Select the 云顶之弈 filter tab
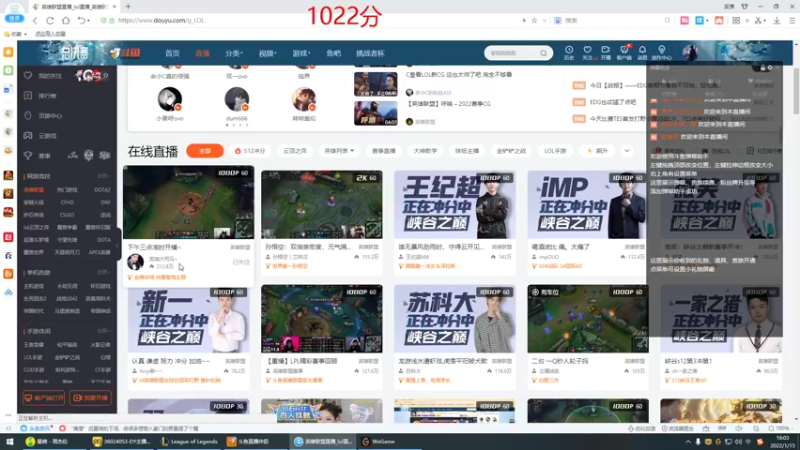 click(295, 151)
